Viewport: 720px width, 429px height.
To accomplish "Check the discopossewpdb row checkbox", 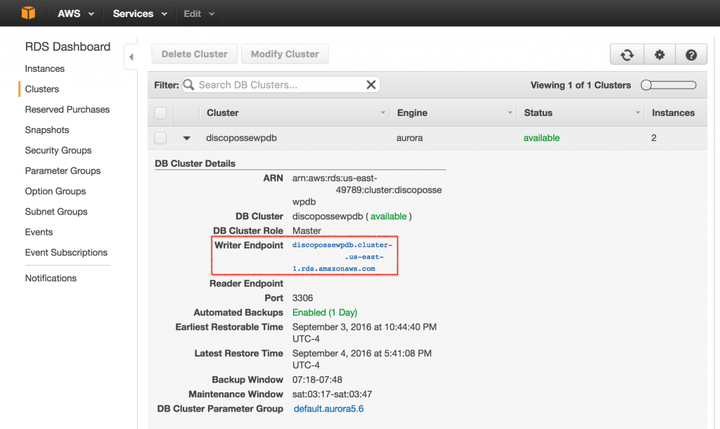I will [x=160, y=138].
